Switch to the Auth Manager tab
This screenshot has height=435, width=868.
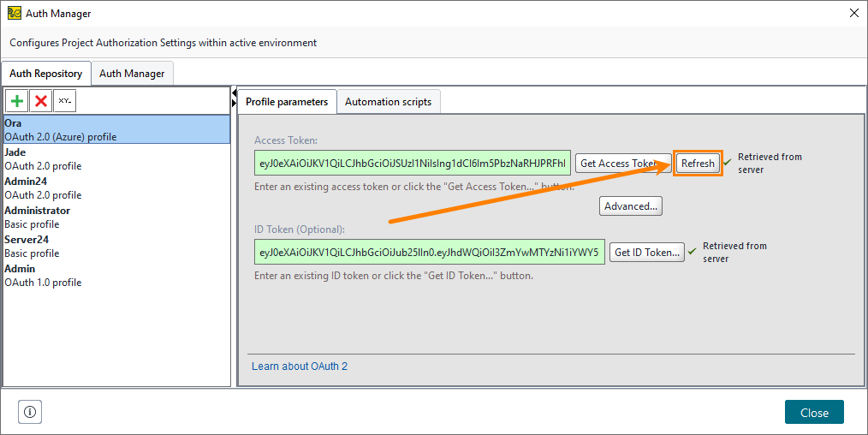click(x=132, y=73)
